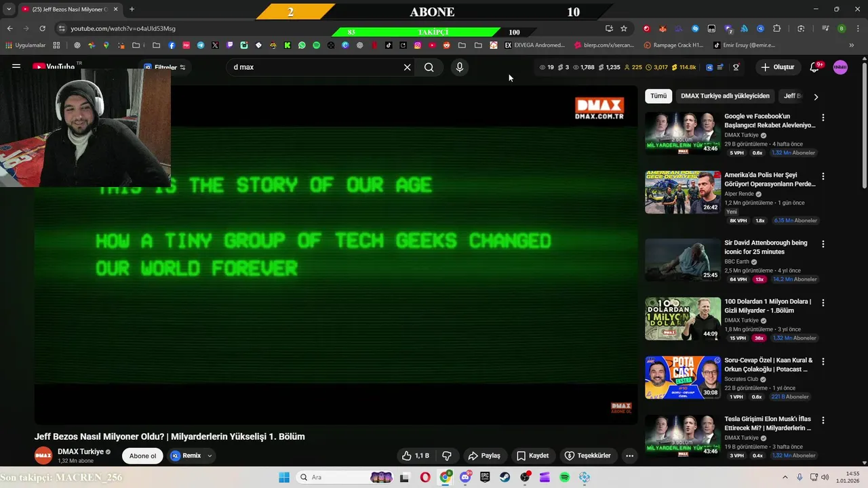
Task: Click the 'Oluştur' create button
Action: [777, 67]
